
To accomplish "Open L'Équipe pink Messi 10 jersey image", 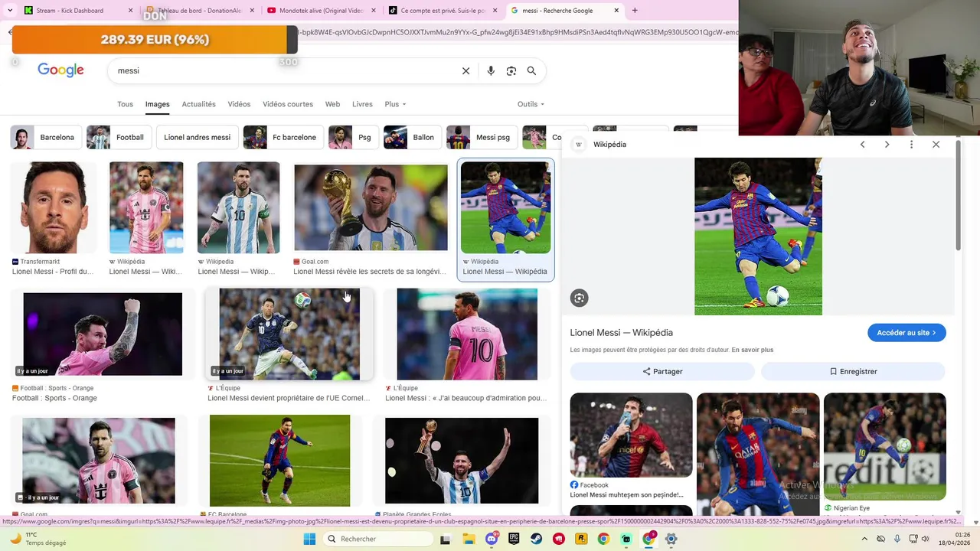I will [x=467, y=334].
